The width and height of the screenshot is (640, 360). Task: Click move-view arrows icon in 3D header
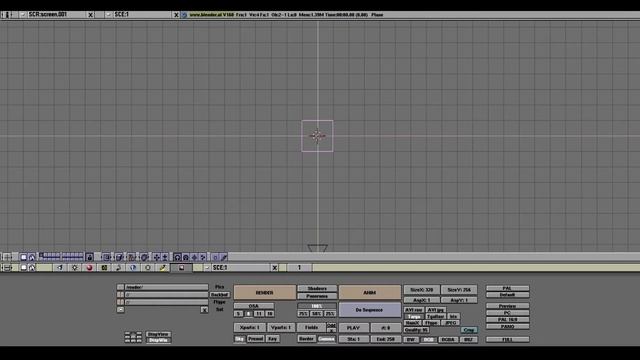point(156,257)
